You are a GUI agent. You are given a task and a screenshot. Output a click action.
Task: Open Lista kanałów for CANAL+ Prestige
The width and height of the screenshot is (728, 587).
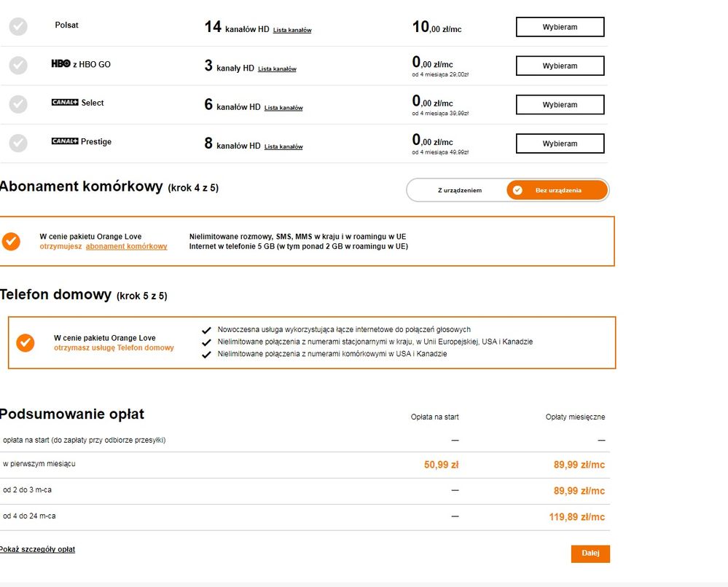click(x=283, y=146)
